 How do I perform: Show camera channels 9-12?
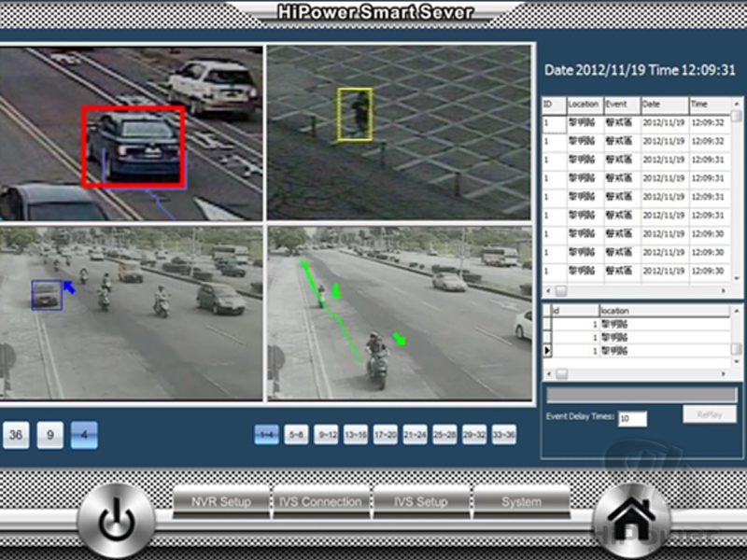326,435
